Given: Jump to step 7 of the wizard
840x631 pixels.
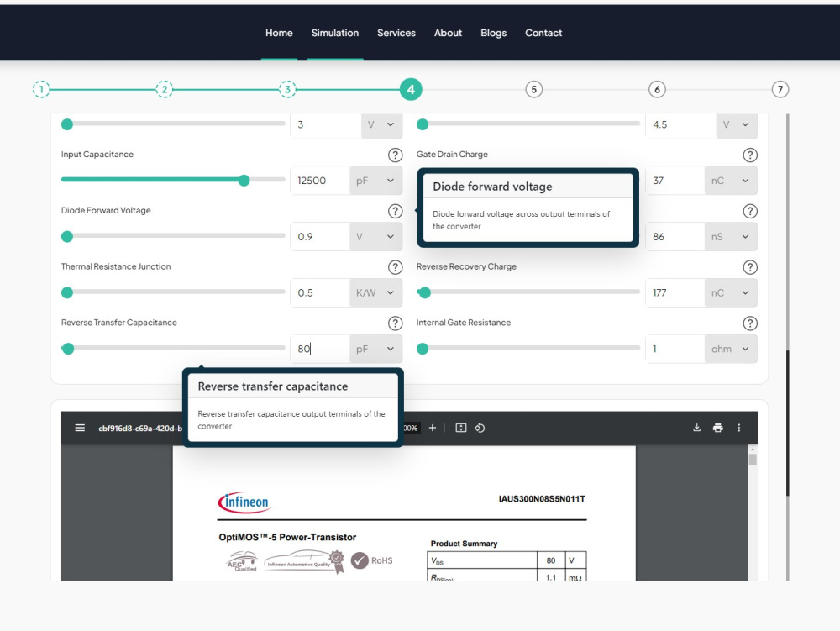Looking at the screenshot, I should point(780,89).
